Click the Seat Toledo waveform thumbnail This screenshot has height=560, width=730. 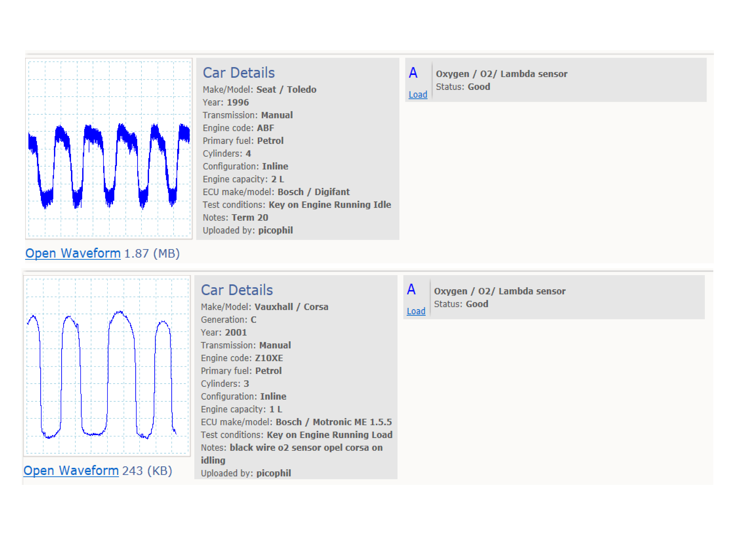[x=109, y=149]
